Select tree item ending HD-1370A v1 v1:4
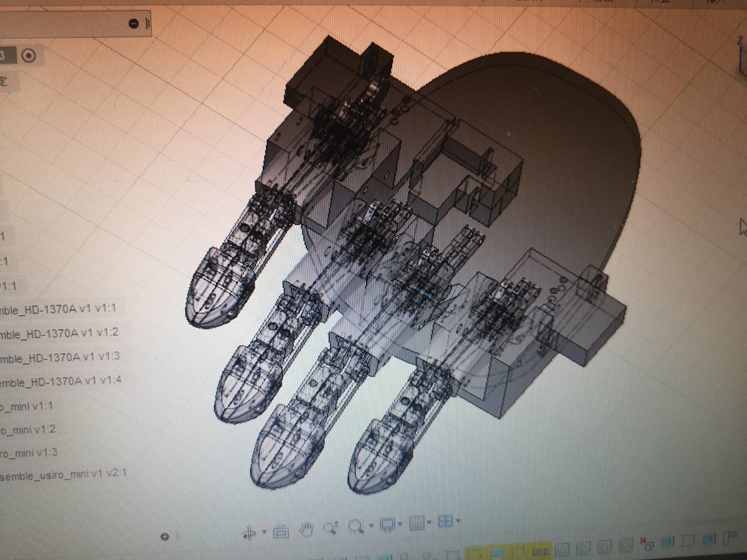The height and width of the screenshot is (560, 747). pos(61,381)
